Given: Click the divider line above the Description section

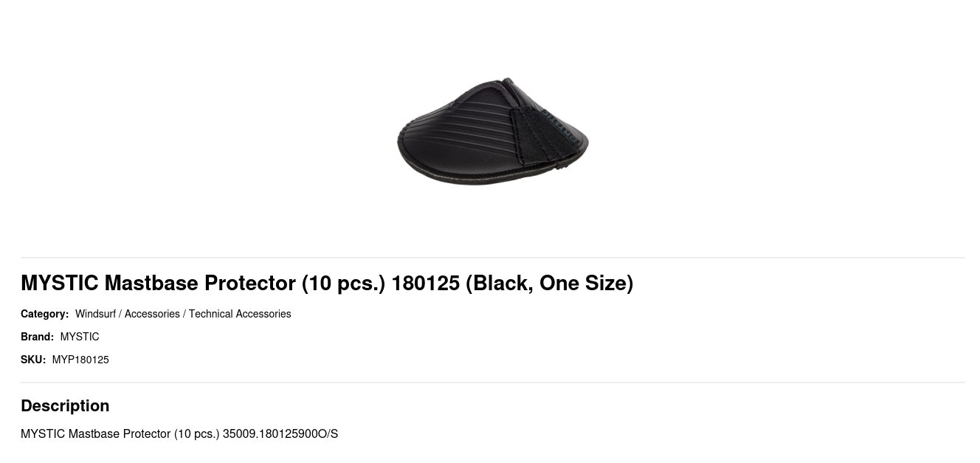Looking at the screenshot, I should (x=493, y=383).
